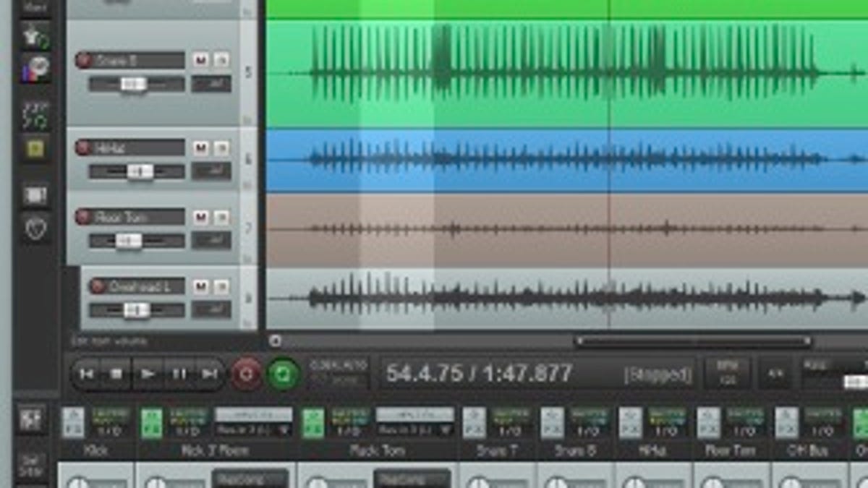
Task: Select the Overhead L track name field
Action: [147, 286]
